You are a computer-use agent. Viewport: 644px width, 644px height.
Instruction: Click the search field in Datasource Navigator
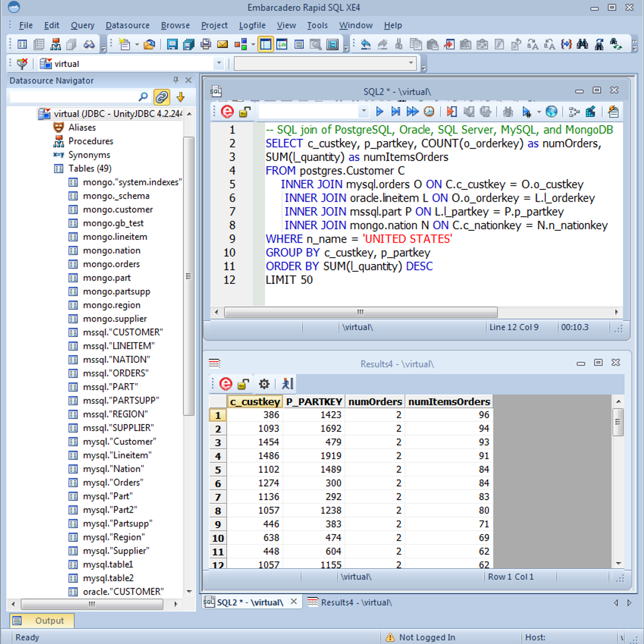pyautogui.click(x=75, y=97)
